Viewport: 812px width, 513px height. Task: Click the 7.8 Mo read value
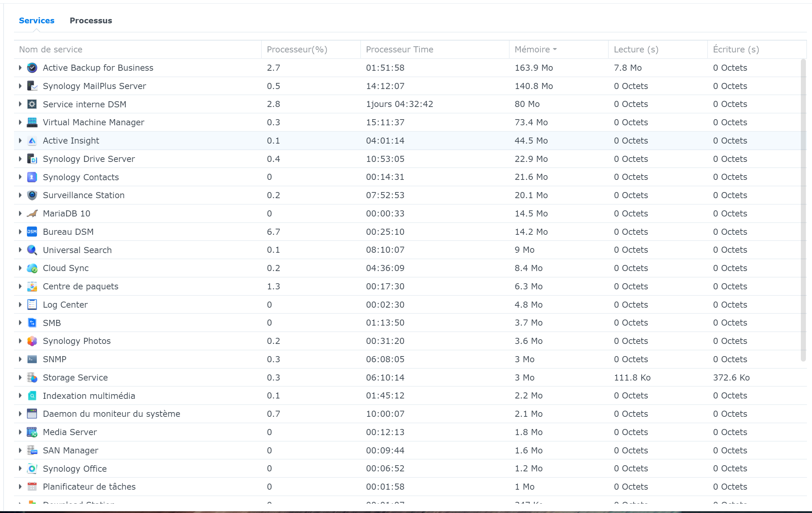[628, 67]
